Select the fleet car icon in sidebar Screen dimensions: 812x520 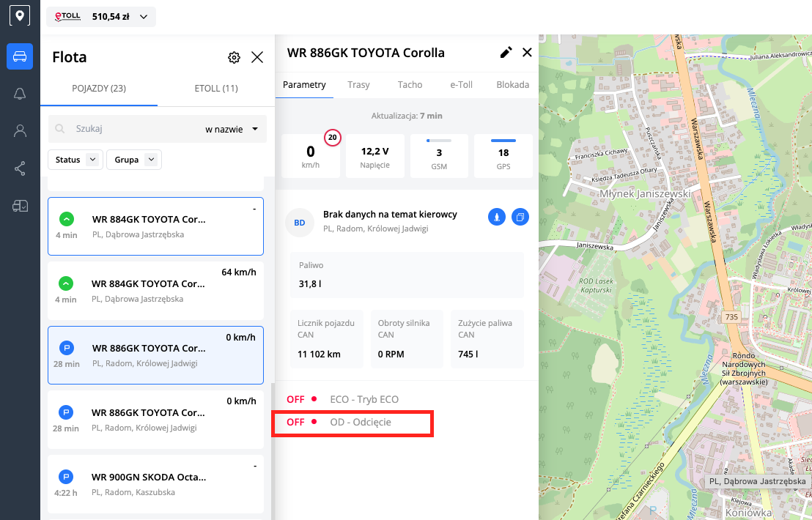coord(20,56)
